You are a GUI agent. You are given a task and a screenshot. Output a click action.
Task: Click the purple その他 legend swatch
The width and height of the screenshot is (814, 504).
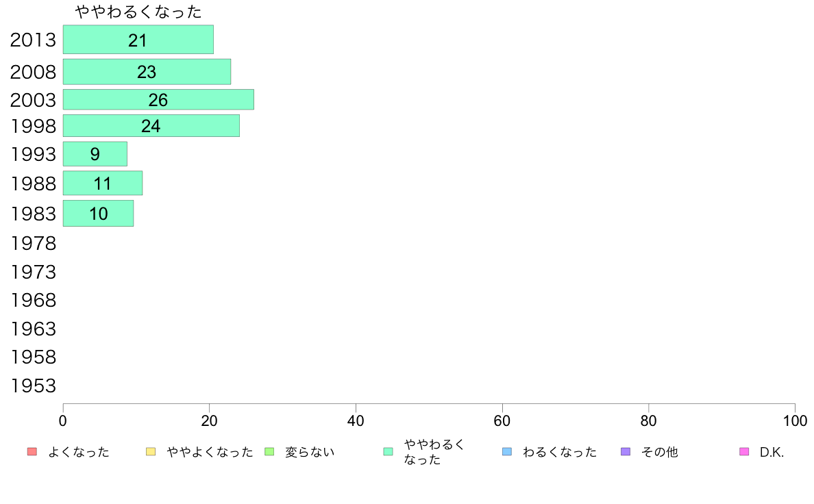[626, 451]
